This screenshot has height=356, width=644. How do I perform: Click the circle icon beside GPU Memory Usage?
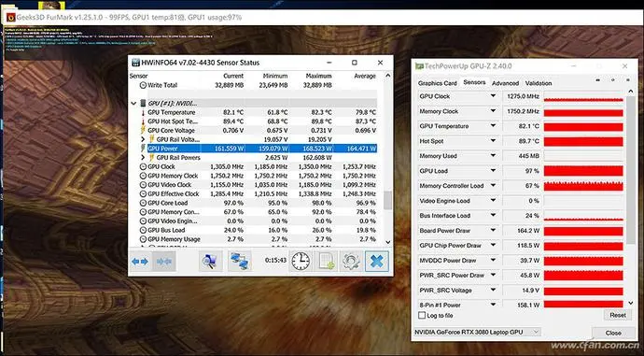pos(143,239)
